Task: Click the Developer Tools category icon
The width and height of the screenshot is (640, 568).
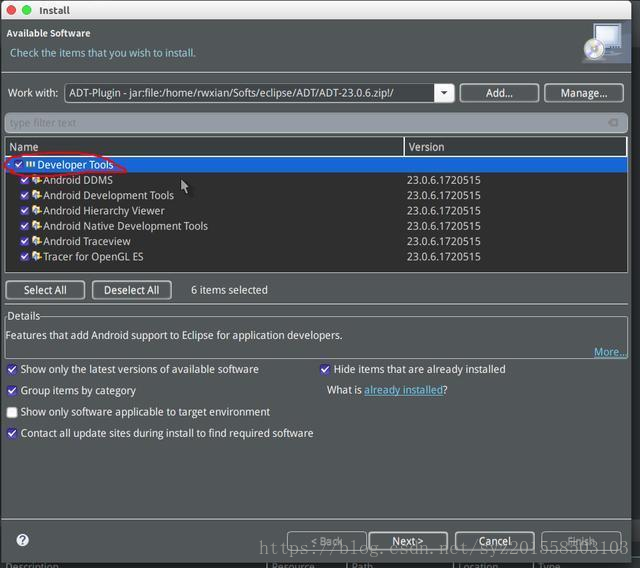Action: [x=30, y=164]
